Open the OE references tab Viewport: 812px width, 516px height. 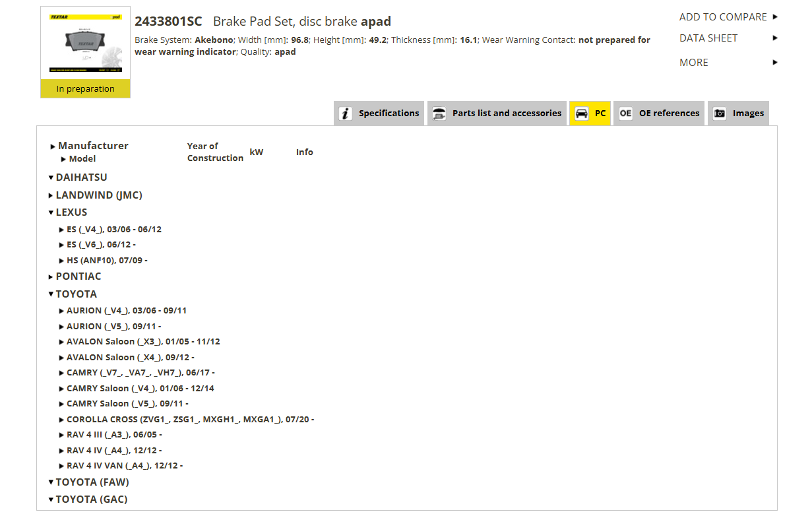pos(658,113)
